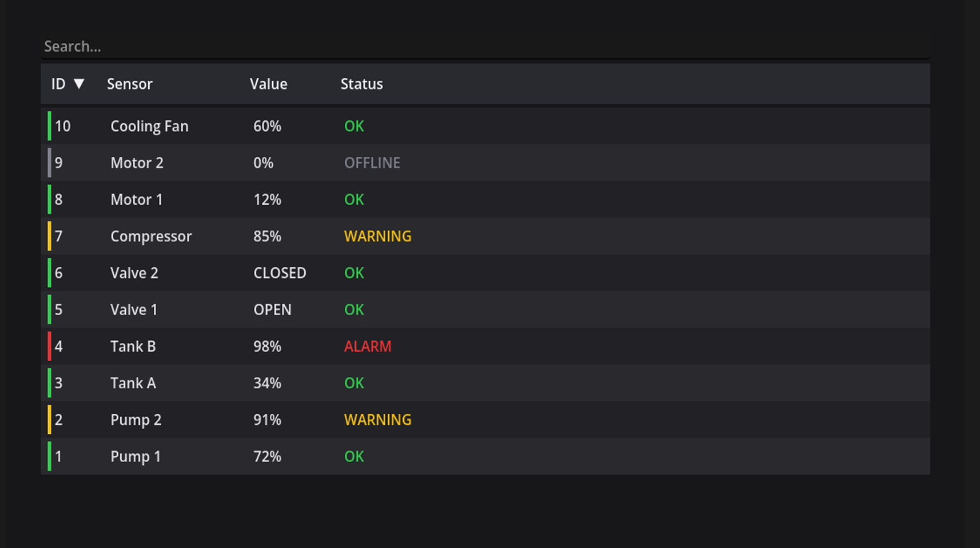Select the Cooling Fan row
The width and height of the screenshot is (980, 548).
[485, 126]
